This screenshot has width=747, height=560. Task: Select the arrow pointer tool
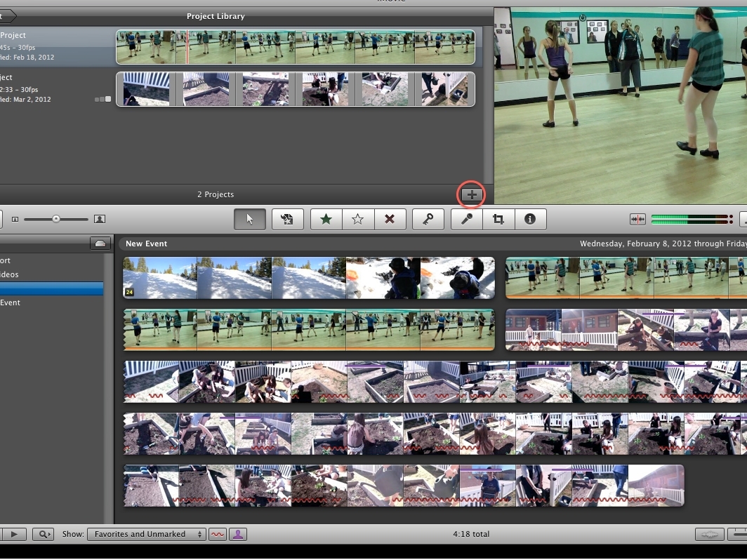(250, 219)
